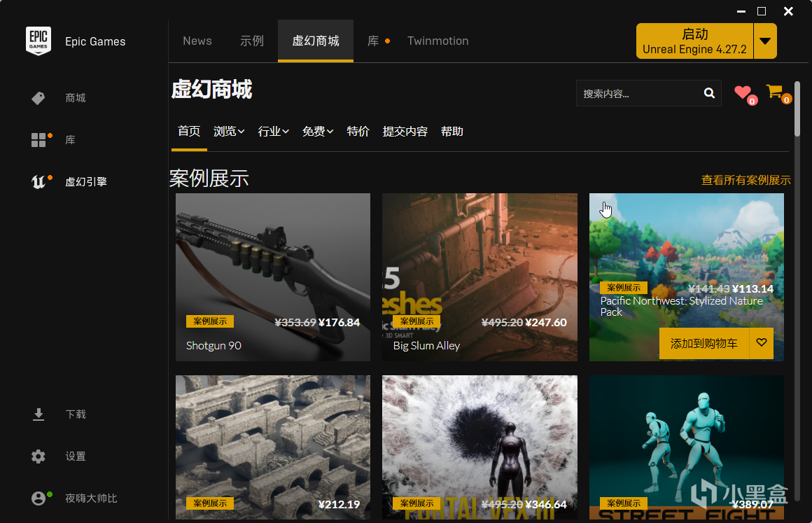The width and height of the screenshot is (812, 523).
Task: Click the ¥176.84 price on Shotgun 90
Action: [x=339, y=322]
